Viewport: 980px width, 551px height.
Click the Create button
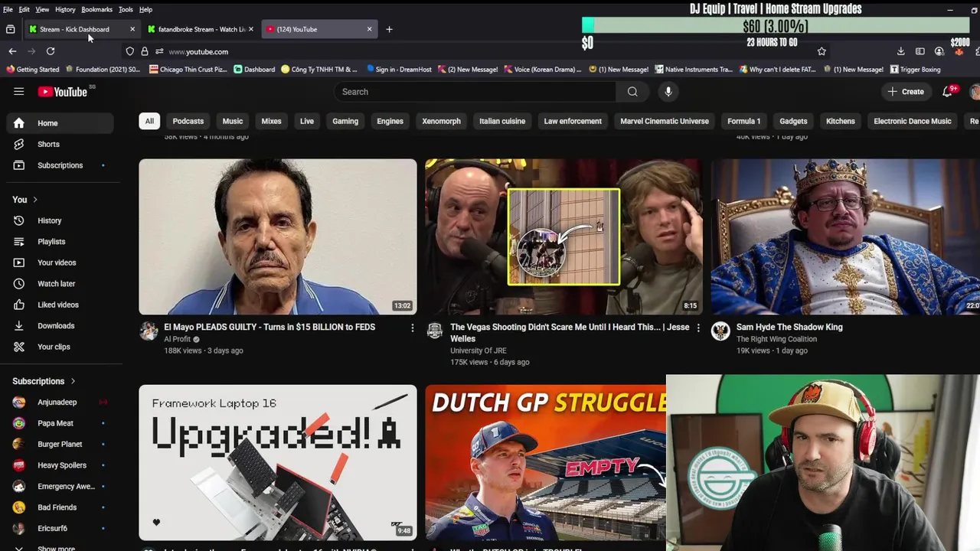pos(906,92)
